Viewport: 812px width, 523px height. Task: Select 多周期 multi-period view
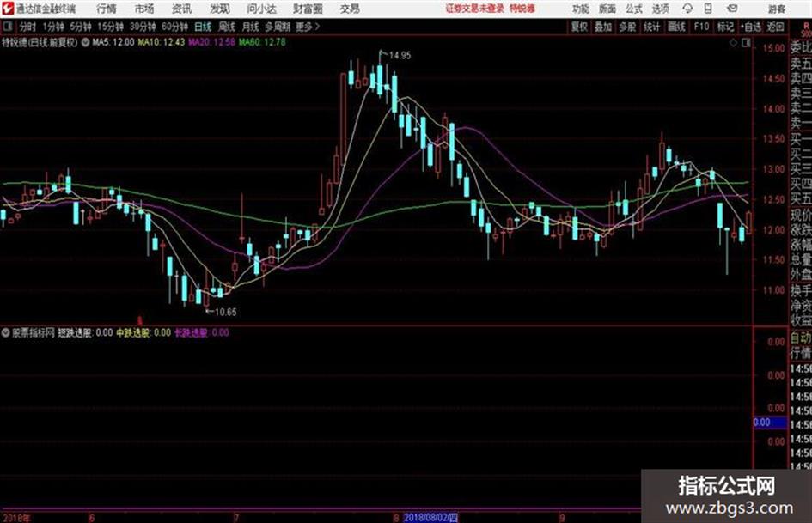(278, 27)
